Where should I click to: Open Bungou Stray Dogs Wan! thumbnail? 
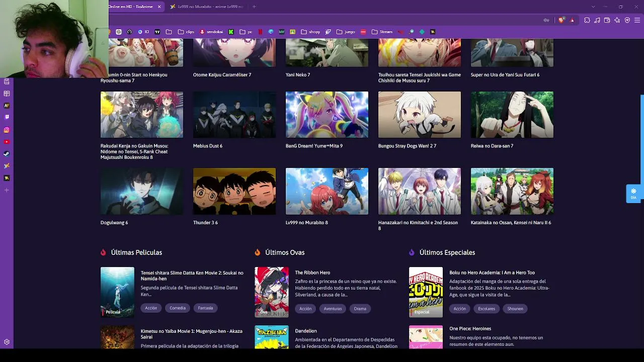[420, 115]
